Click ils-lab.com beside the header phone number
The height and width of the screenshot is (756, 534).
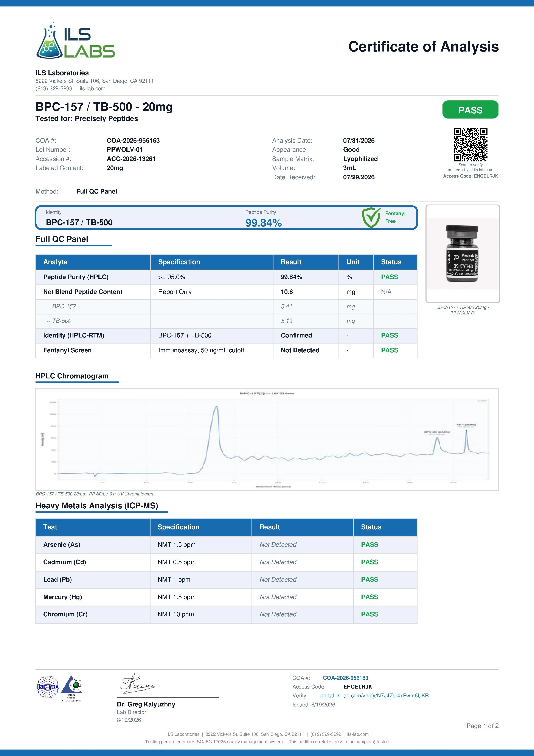[x=92, y=89]
